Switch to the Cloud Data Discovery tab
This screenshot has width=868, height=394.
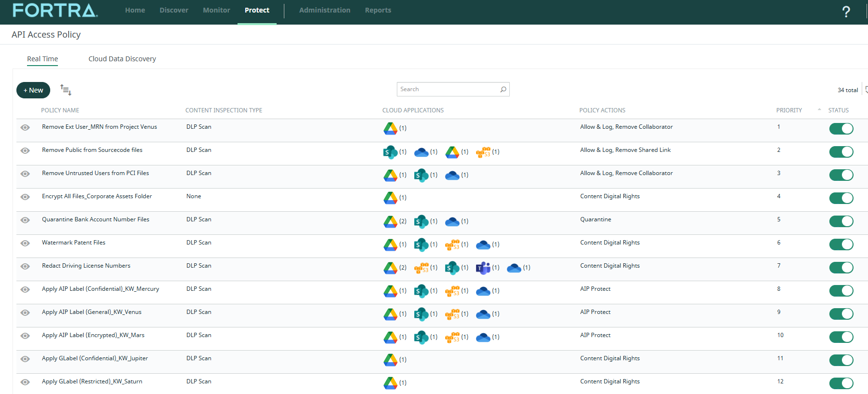[122, 59]
